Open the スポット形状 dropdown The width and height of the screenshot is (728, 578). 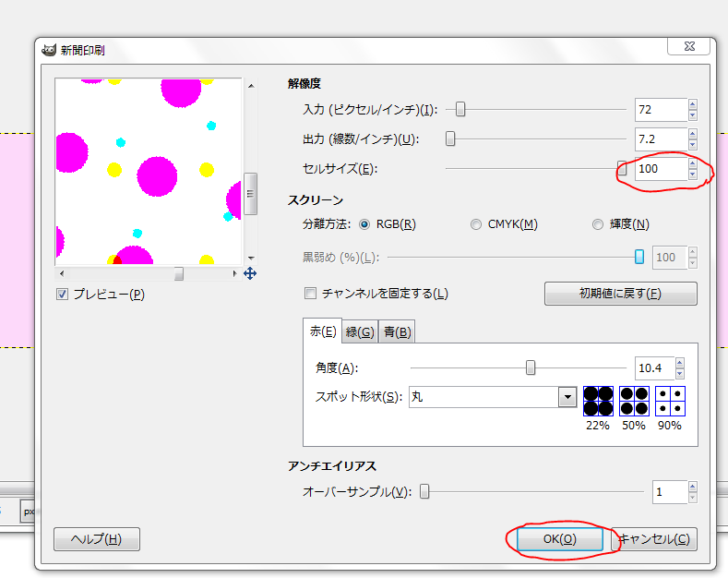click(567, 397)
